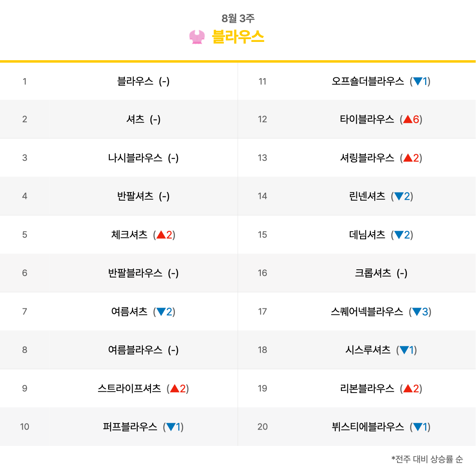Click the 8월 3주 week label

tap(238, 18)
